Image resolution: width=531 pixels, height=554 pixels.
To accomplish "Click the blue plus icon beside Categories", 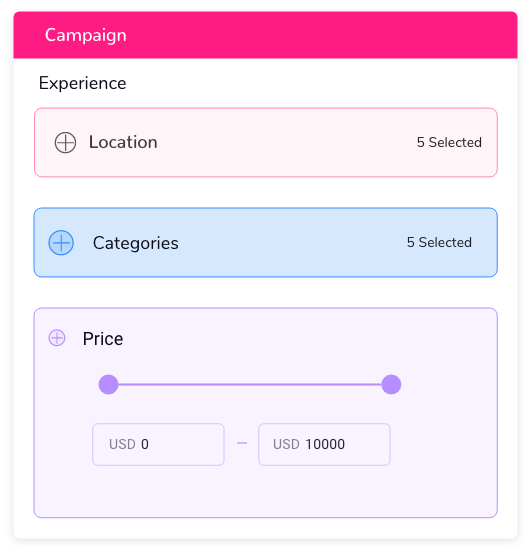I will (x=61, y=243).
